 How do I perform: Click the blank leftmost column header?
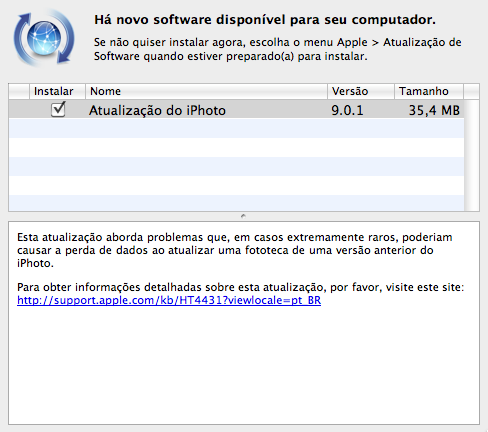click(19, 91)
